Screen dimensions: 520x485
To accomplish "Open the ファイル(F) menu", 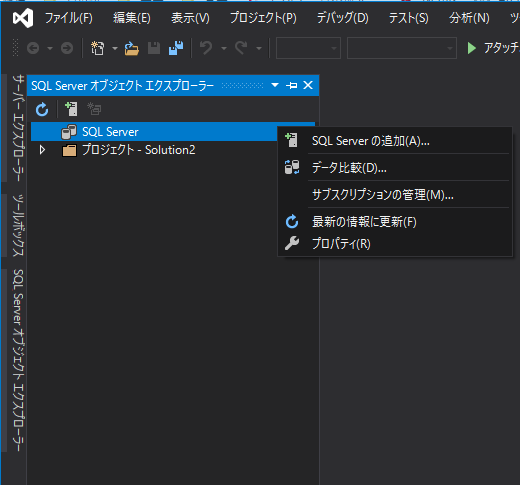I will click(69, 18).
